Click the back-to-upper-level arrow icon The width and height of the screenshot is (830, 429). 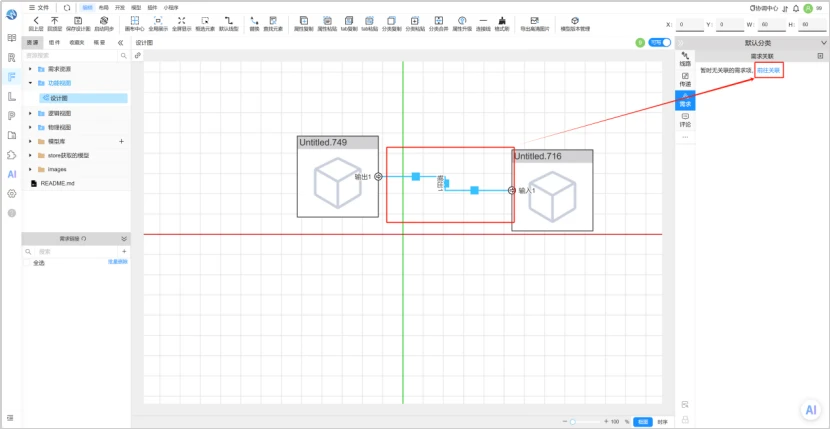pos(36,20)
